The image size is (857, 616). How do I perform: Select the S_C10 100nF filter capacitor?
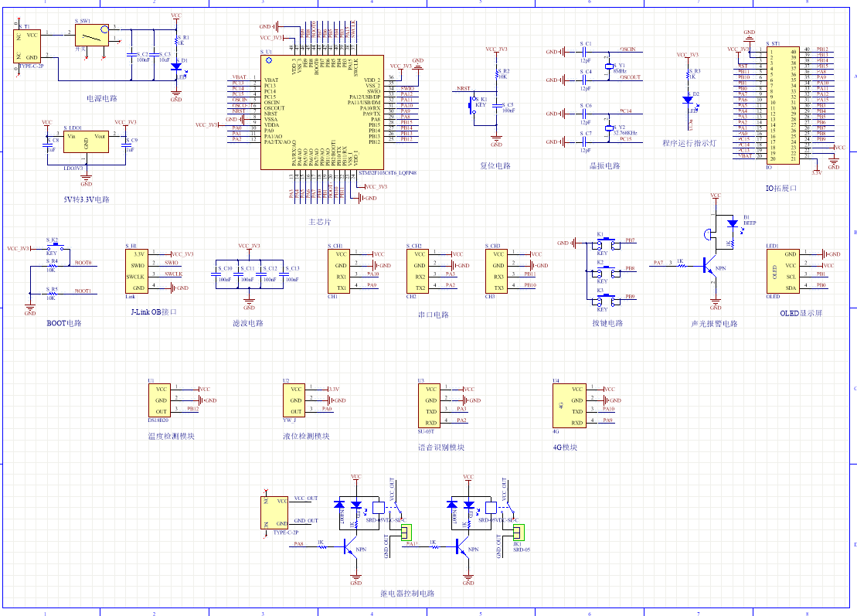216,274
